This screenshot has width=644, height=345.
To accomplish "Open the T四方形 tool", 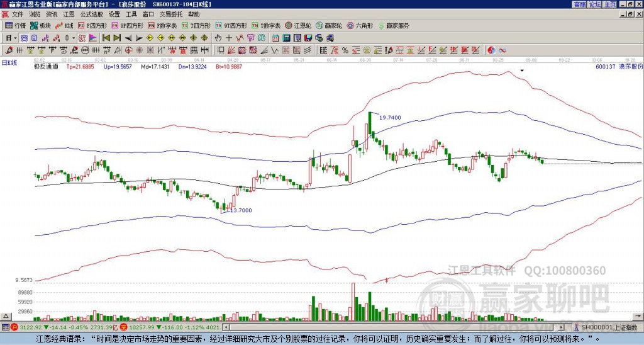I will [196, 25].
